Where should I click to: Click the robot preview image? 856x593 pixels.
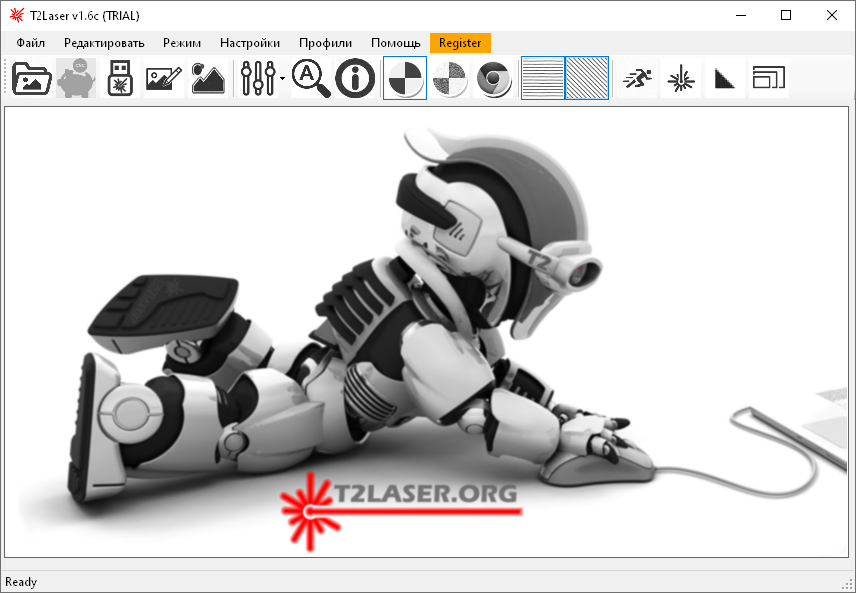point(426,332)
